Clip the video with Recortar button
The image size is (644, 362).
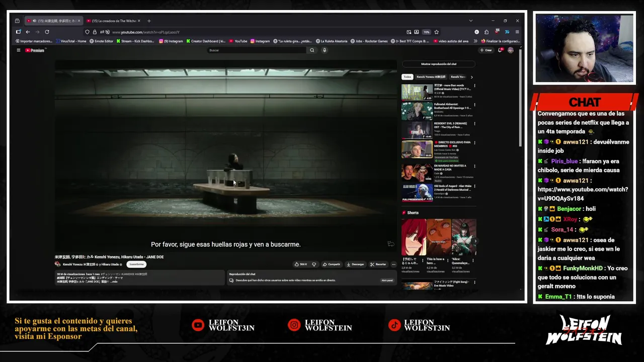click(x=378, y=264)
